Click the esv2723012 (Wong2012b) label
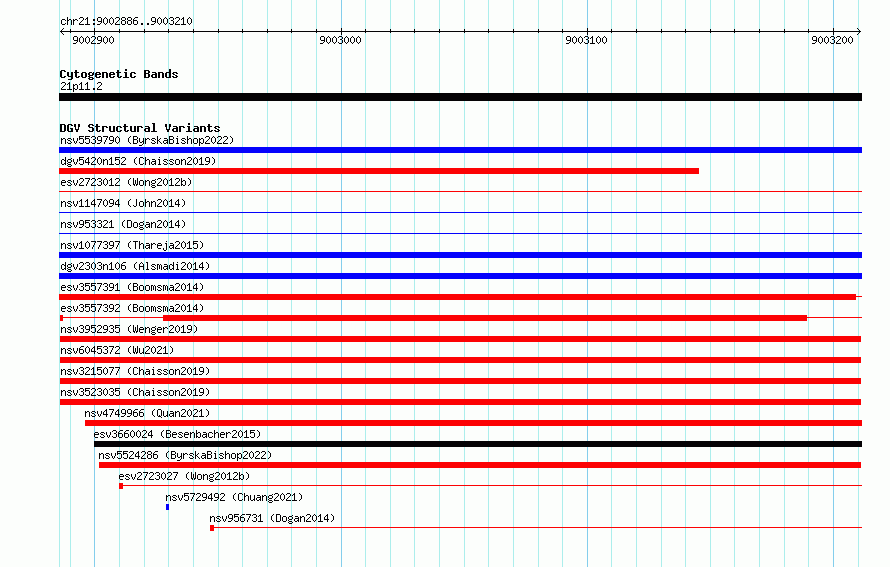This screenshot has width=890, height=567. pyautogui.click(x=126, y=182)
